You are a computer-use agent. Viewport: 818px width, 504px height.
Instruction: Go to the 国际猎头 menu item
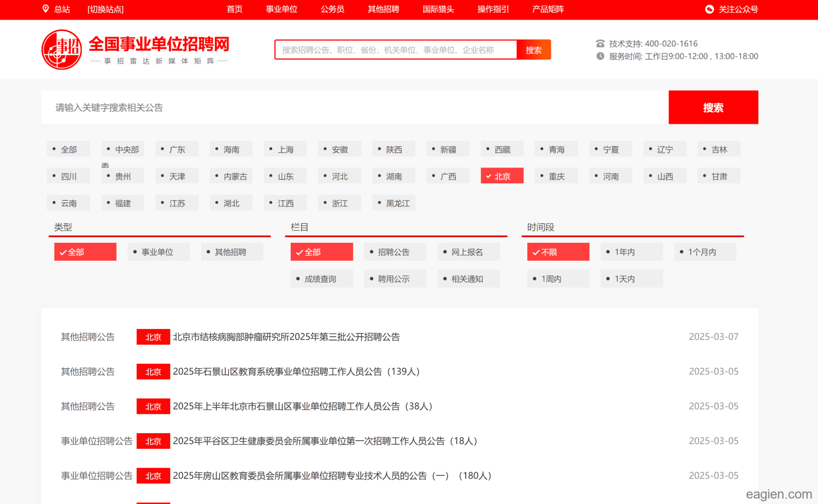tap(438, 9)
